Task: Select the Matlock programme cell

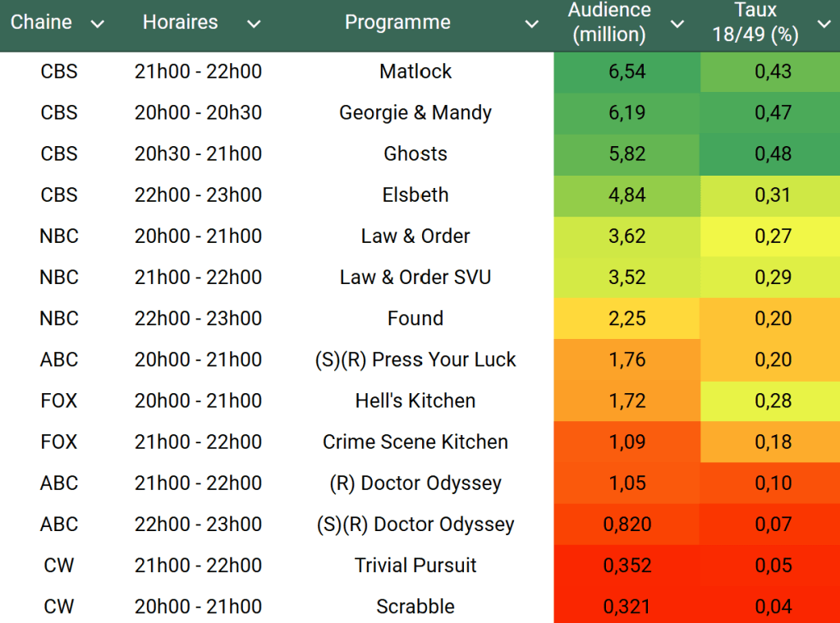Action: point(415,71)
